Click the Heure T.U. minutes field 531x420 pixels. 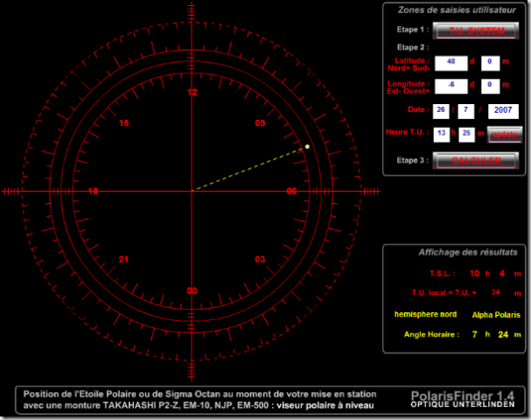[x=466, y=133]
